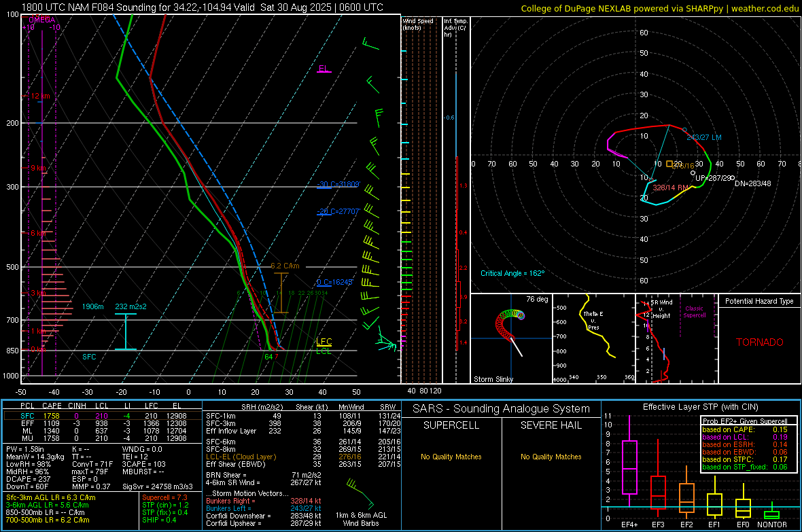Click the Classic Supercell label
This screenshot has width=802, height=532.
coord(694,312)
